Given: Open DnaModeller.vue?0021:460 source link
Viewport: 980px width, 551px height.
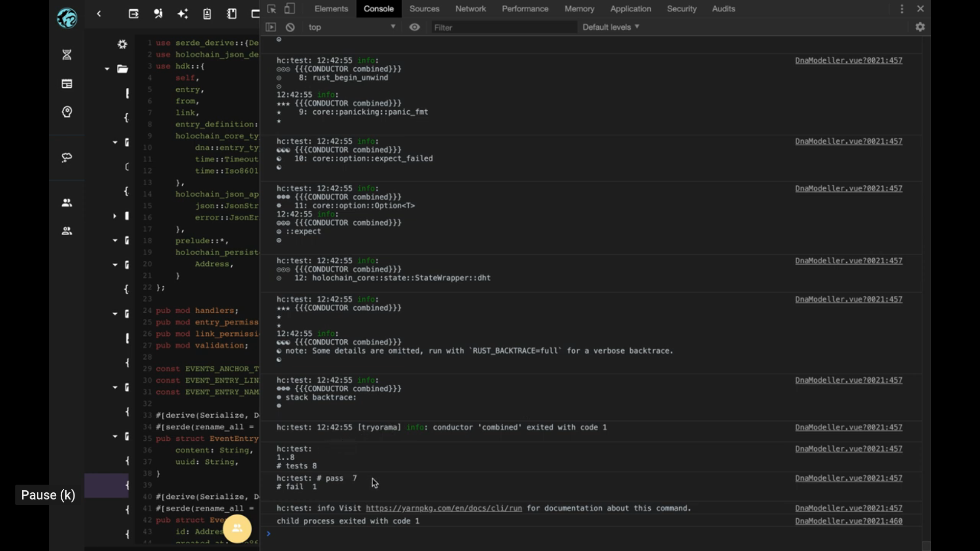Looking at the screenshot, I should [848, 521].
